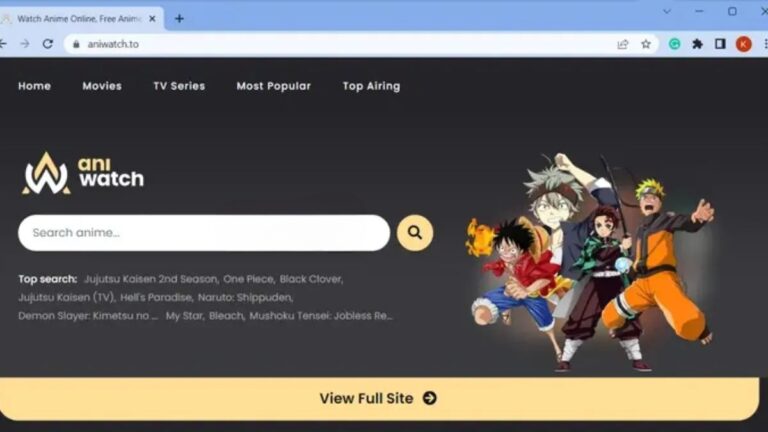Open the Extensions puzzle icon

[x=697, y=44]
